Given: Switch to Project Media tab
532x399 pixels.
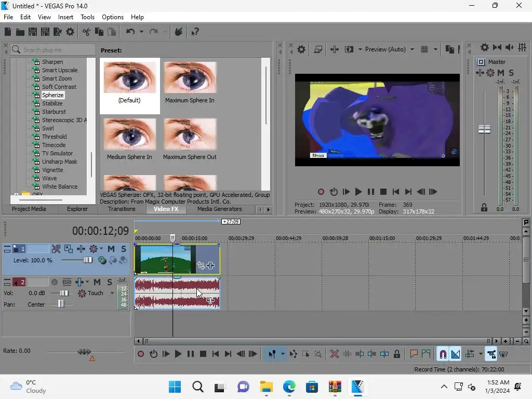Looking at the screenshot, I should point(29,209).
